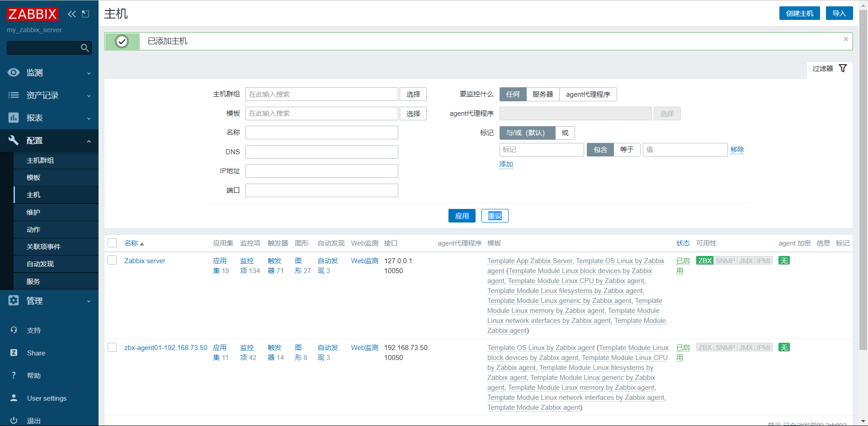Open 主机 submenu item
Viewport: 868px width, 426px height.
pyautogui.click(x=56, y=195)
